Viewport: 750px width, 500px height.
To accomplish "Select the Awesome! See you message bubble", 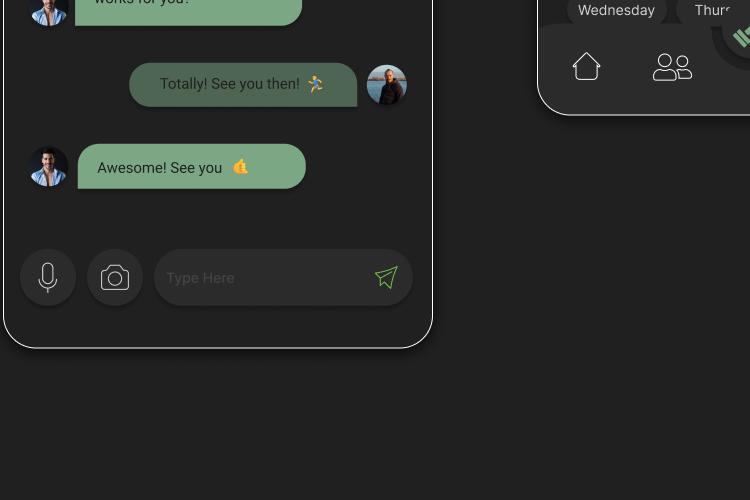I will (191, 167).
